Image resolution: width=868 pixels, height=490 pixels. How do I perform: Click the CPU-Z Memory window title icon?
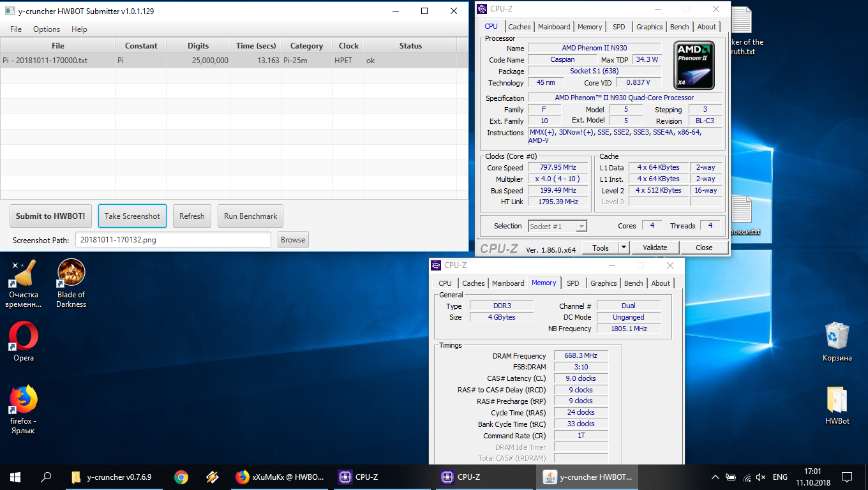coord(436,265)
